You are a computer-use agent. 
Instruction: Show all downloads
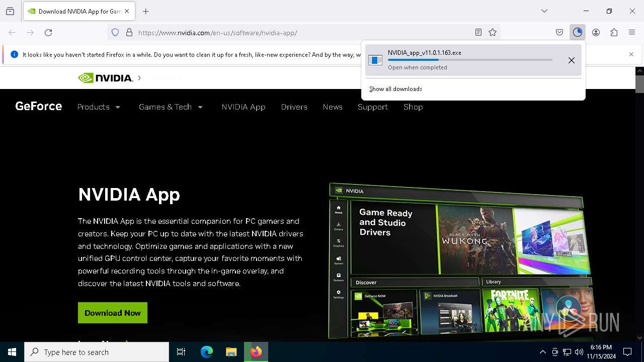click(x=395, y=89)
